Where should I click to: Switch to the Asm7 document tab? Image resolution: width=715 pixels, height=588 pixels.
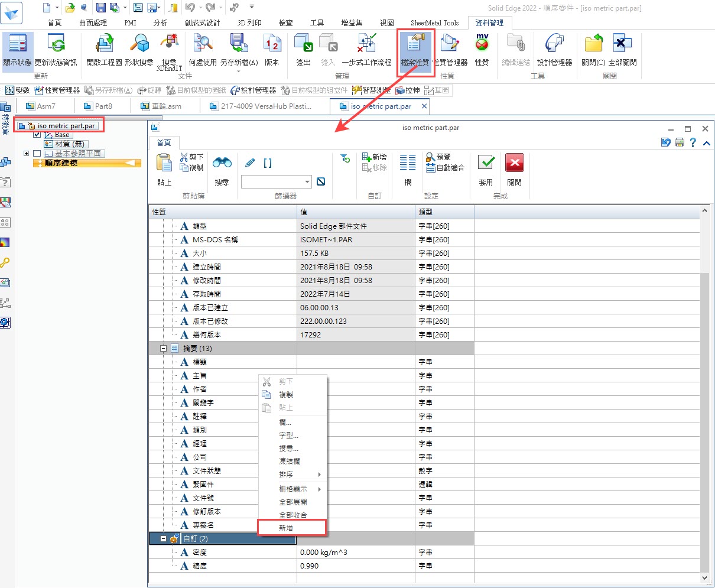pos(45,106)
